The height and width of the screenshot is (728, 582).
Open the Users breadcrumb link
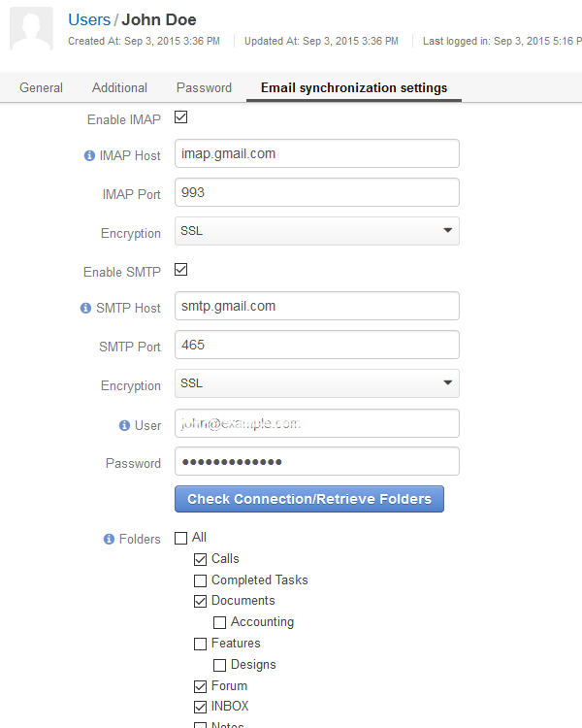pyautogui.click(x=89, y=20)
